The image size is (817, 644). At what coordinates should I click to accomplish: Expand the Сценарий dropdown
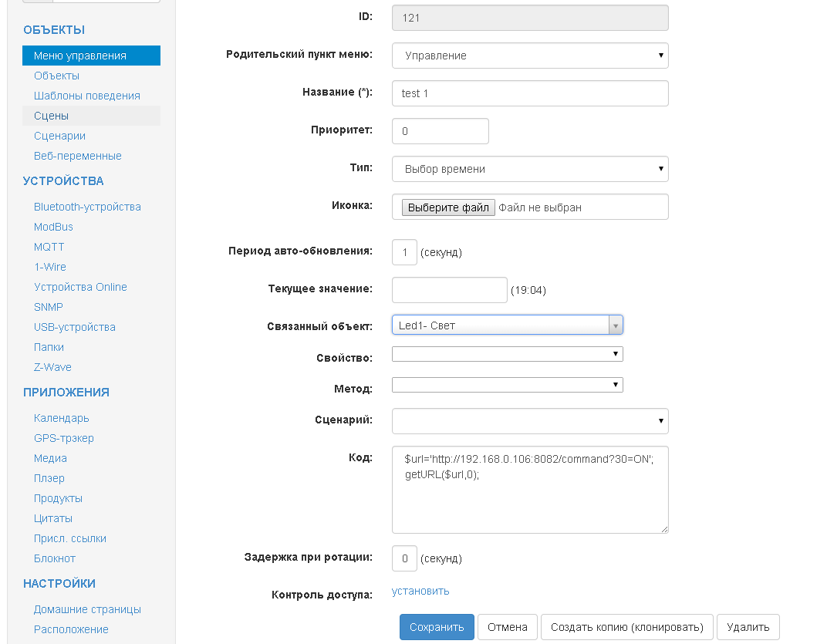pyautogui.click(x=530, y=421)
